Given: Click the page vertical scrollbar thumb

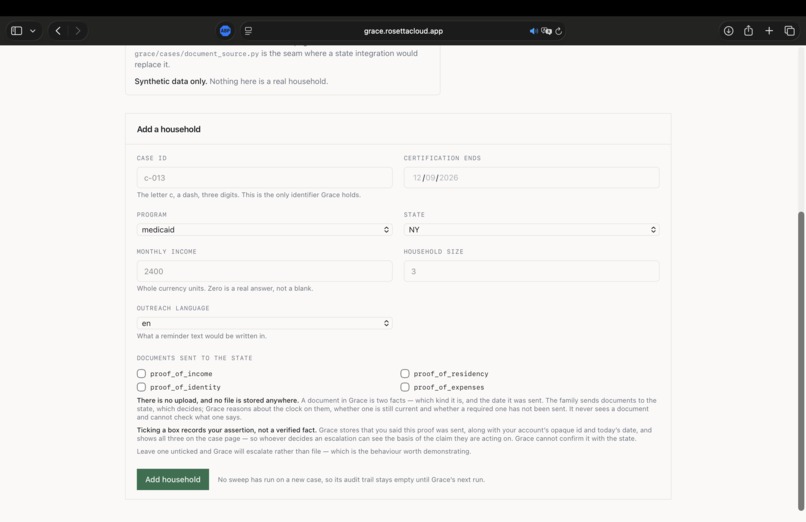Looking at the screenshot, I should tap(800, 361).
